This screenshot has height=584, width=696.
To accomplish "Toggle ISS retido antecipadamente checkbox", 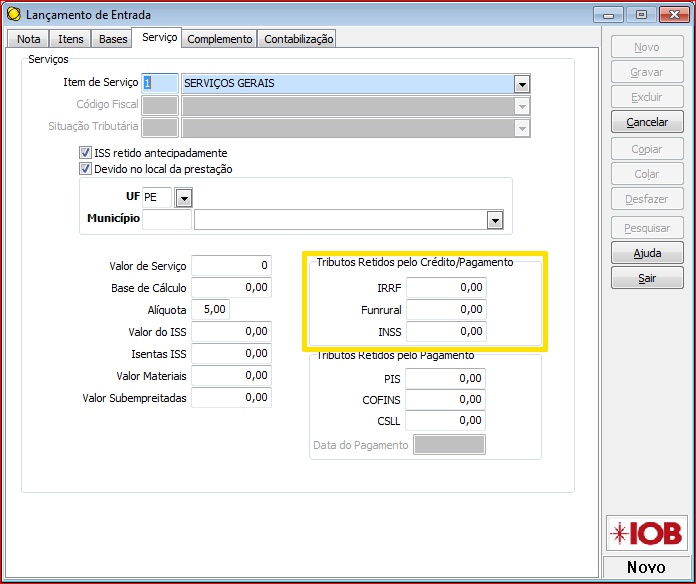I will point(85,153).
